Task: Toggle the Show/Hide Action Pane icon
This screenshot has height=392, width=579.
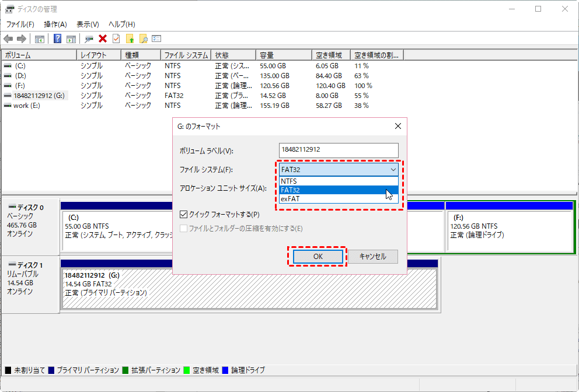Action: click(x=71, y=39)
